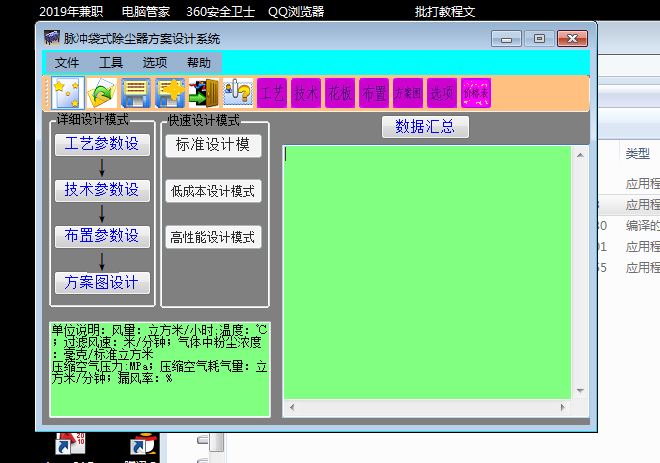The width and height of the screenshot is (660, 463).
Task: Click the magenta 方案图 toolbar icon
Action: [x=408, y=93]
